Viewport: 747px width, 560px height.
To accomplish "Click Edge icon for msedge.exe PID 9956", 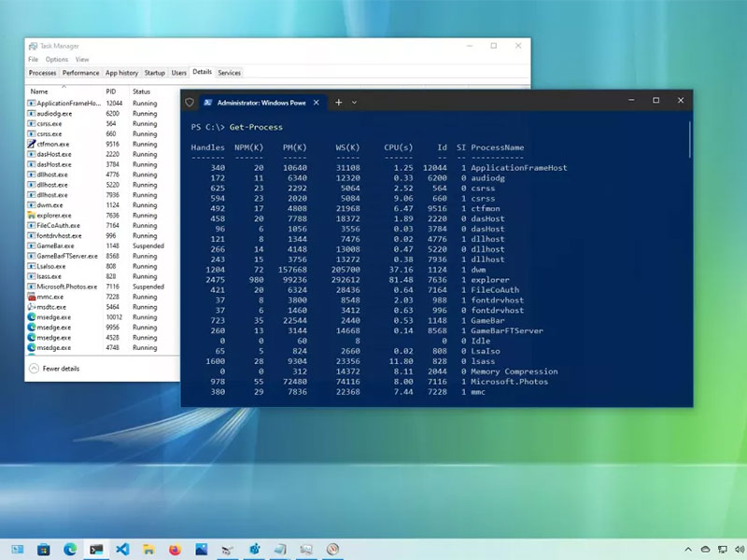I will pos(32,328).
